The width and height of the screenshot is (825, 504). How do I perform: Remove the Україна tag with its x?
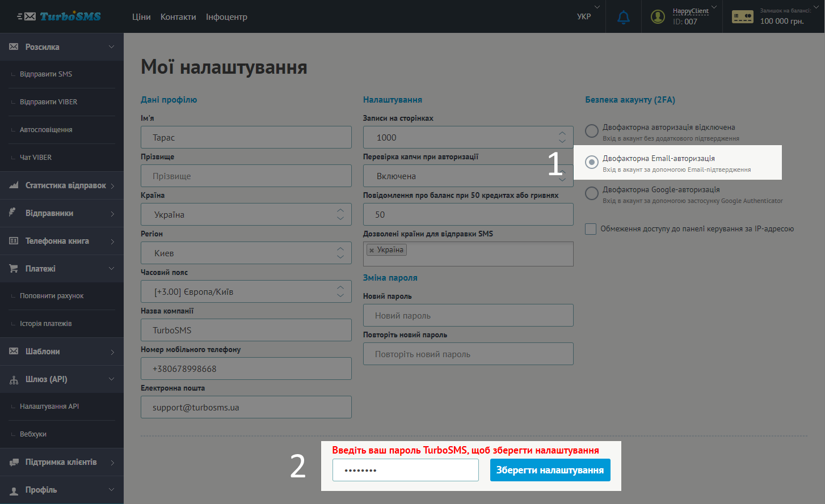(x=372, y=250)
